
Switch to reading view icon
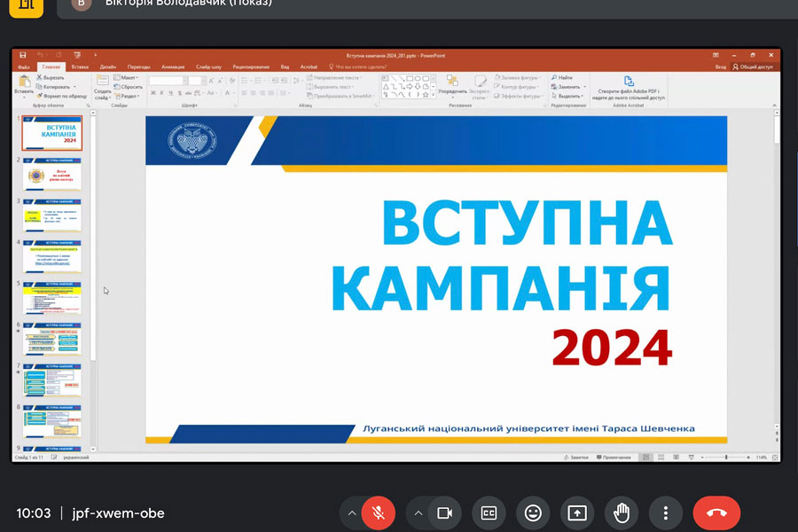[x=676, y=458]
